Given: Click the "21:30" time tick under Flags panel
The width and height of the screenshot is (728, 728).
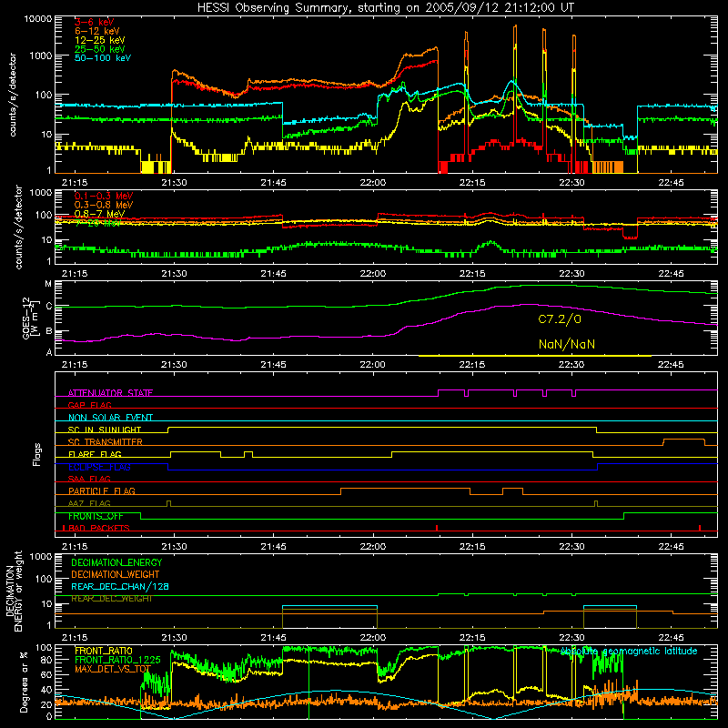Looking at the screenshot, I should (174, 547).
